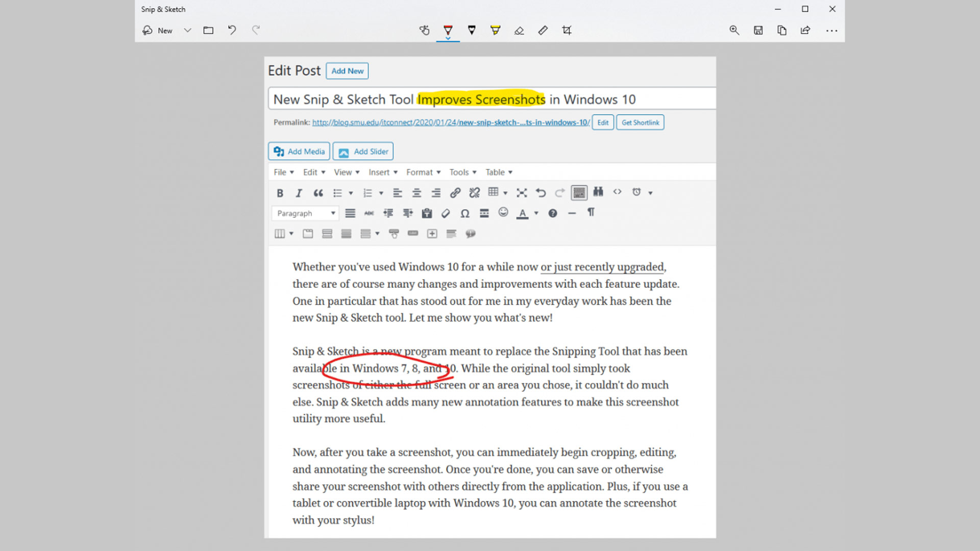Open the ruler tool
The height and width of the screenshot is (551, 980).
point(543,30)
